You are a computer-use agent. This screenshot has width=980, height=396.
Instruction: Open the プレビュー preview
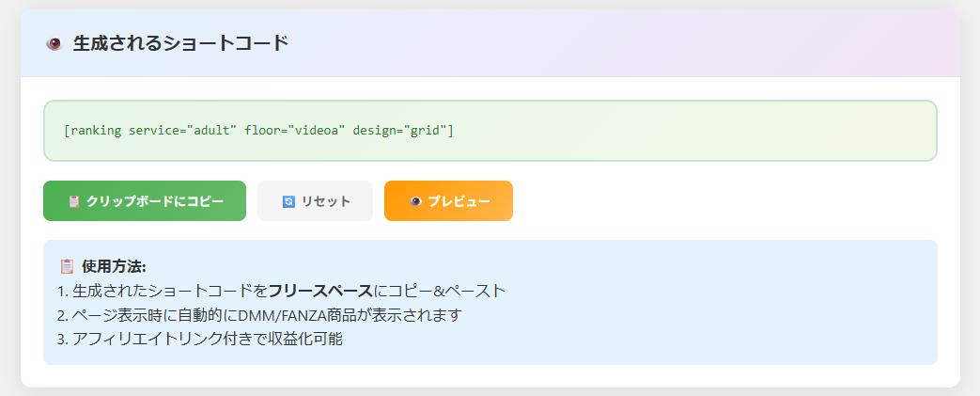(x=448, y=201)
